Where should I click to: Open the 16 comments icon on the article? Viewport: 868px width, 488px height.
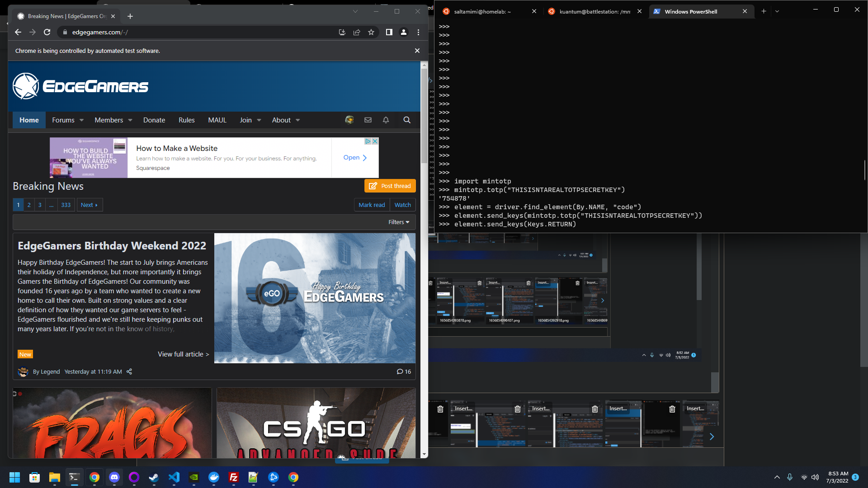pos(404,371)
